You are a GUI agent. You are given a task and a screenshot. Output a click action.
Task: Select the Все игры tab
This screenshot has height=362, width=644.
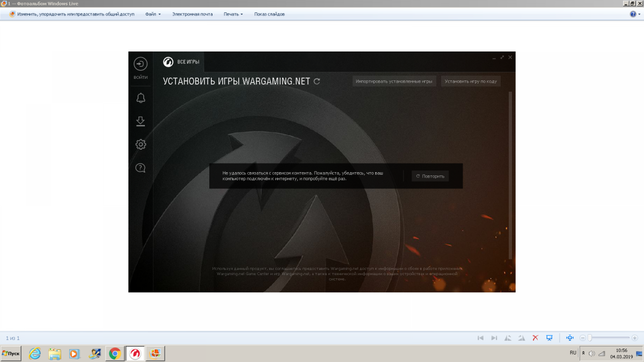click(182, 62)
